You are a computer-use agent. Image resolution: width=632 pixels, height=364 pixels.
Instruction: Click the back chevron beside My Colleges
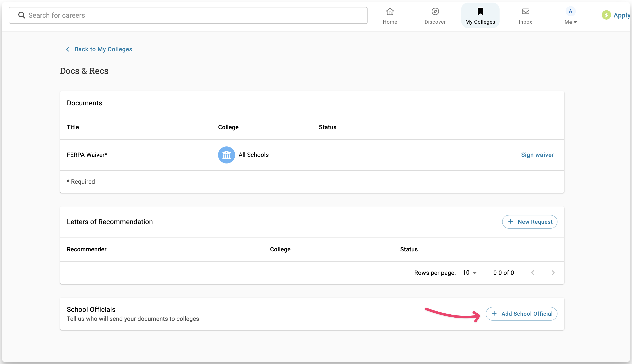(x=68, y=49)
